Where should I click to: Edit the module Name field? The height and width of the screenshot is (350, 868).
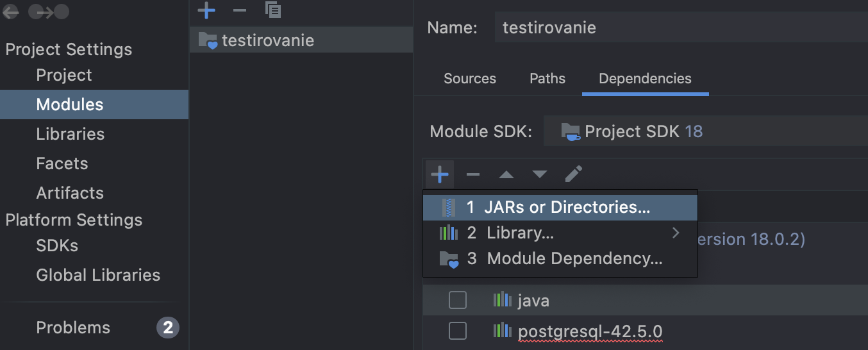coord(681,28)
